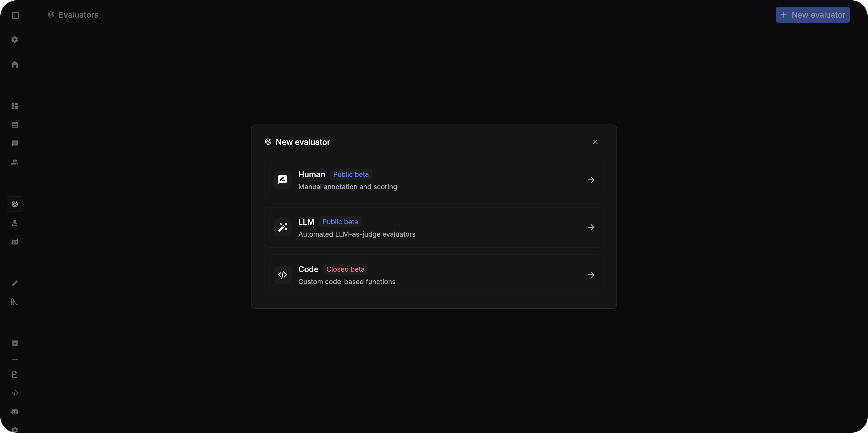Click the pencil edit sidebar icon
This screenshot has width=868, height=433.
15,283
